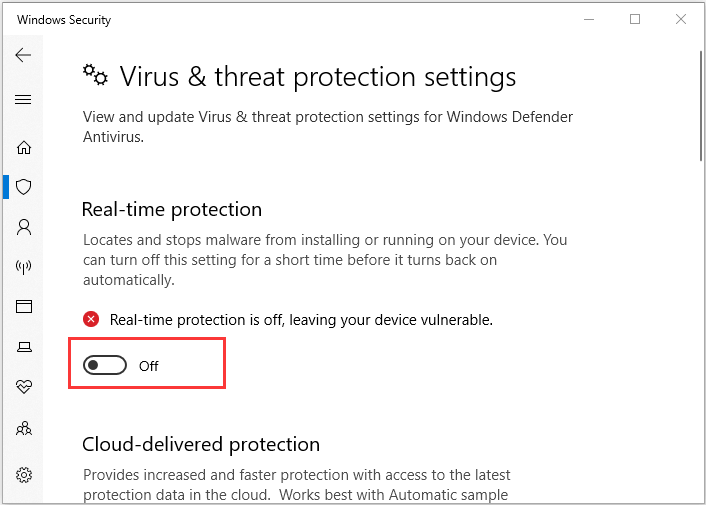Open Device security laptop icon
The width and height of the screenshot is (706, 505).
[24, 347]
